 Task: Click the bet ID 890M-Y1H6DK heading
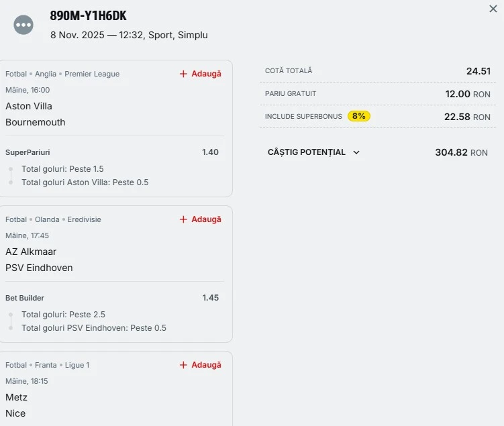tap(88, 16)
